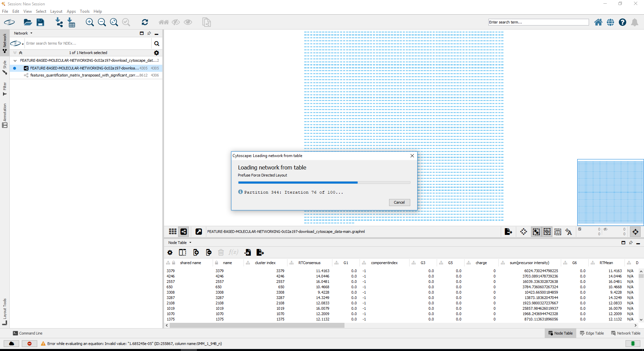Collapse the FEATURE-BASED-MOLECULAR-NETWORKING collection

click(15, 61)
